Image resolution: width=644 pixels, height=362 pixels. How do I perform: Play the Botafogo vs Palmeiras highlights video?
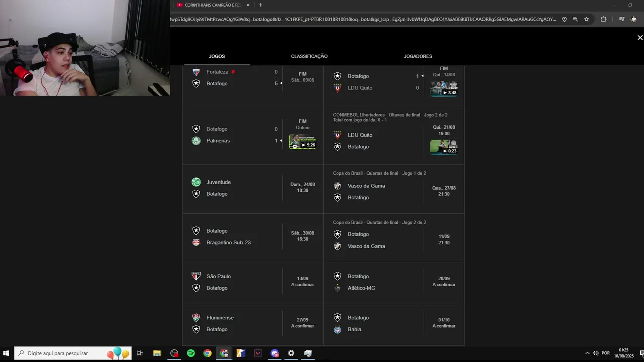(x=302, y=142)
